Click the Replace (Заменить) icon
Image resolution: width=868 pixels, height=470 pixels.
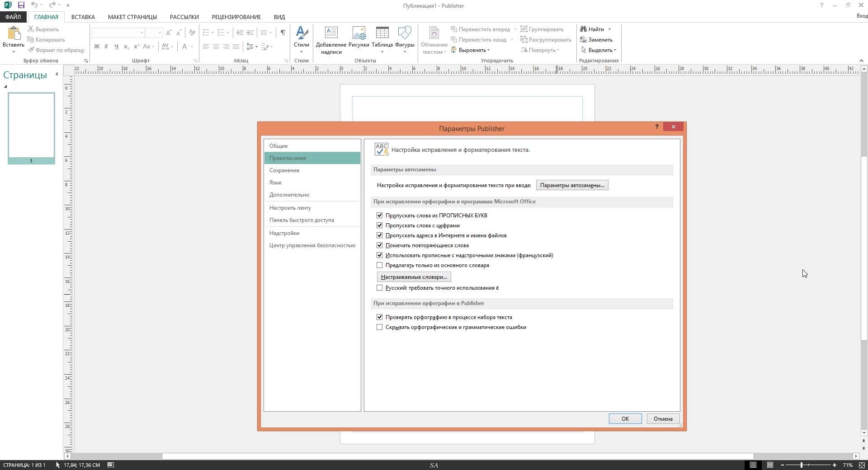tap(584, 40)
